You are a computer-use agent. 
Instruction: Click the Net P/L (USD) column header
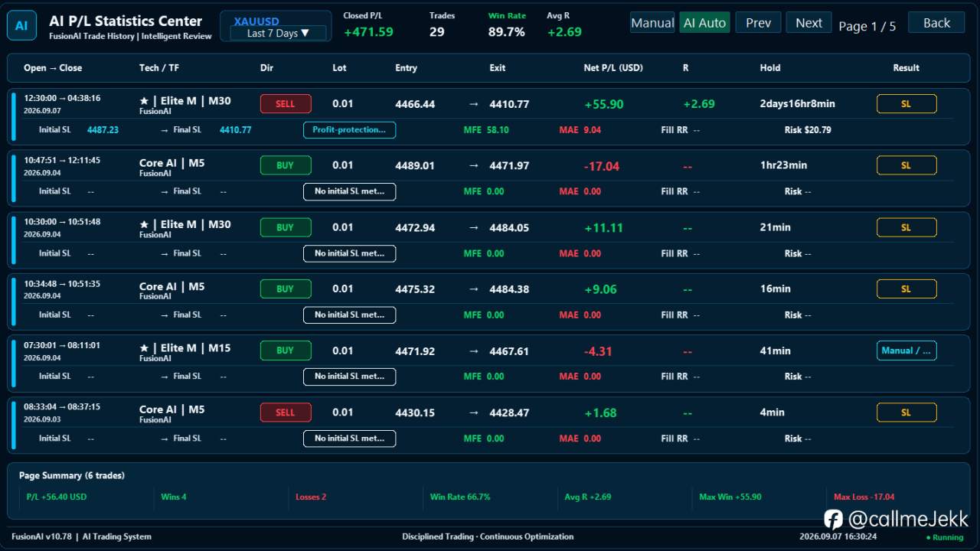tap(613, 67)
